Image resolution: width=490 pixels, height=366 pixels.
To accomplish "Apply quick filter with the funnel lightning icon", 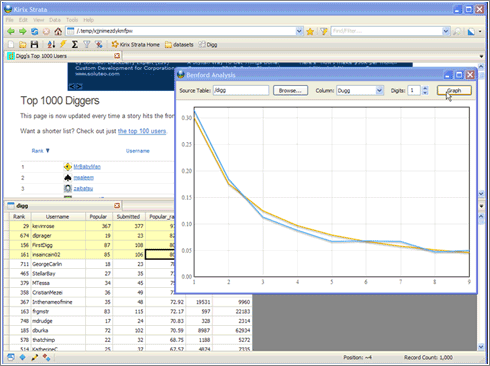I will coord(323,31).
